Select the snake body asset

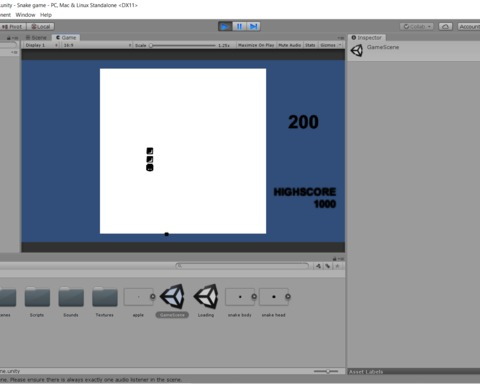[240, 302]
